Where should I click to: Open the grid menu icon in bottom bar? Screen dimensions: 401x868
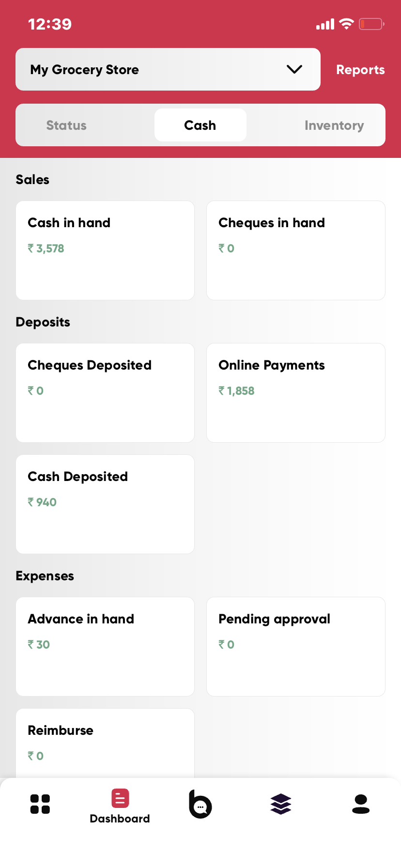pos(40,804)
